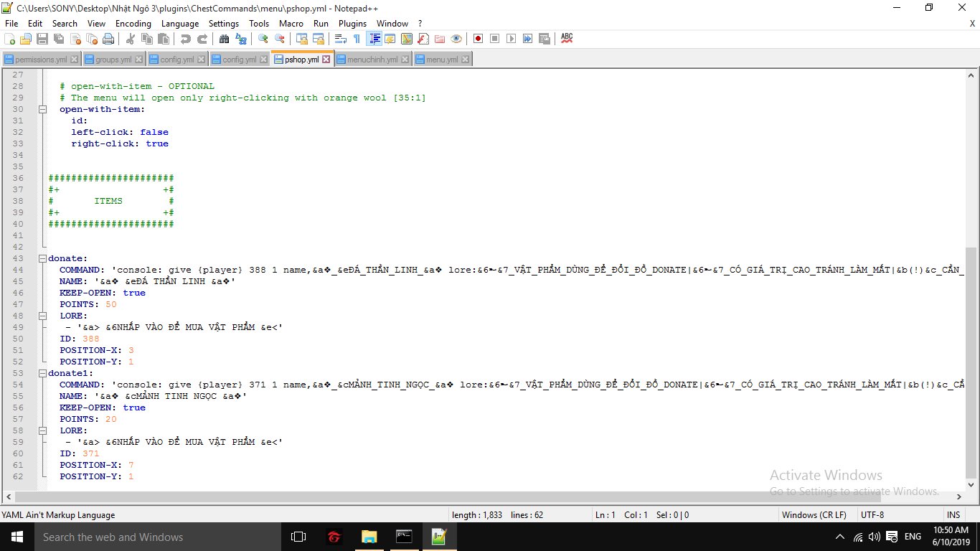The width and height of the screenshot is (980, 551).
Task: Click the line 47 text POINTS: 50
Action: [x=88, y=304]
